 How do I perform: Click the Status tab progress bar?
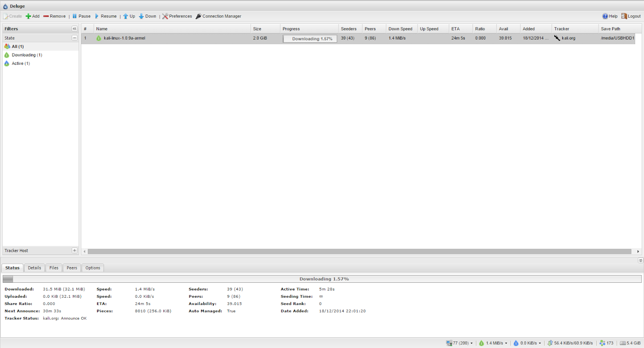click(x=322, y=279)
